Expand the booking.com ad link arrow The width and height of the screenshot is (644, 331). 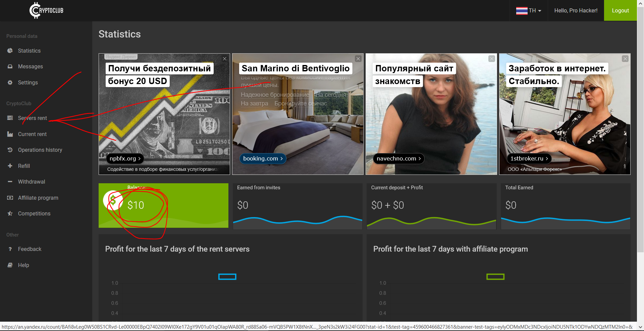tap(282, 158)
